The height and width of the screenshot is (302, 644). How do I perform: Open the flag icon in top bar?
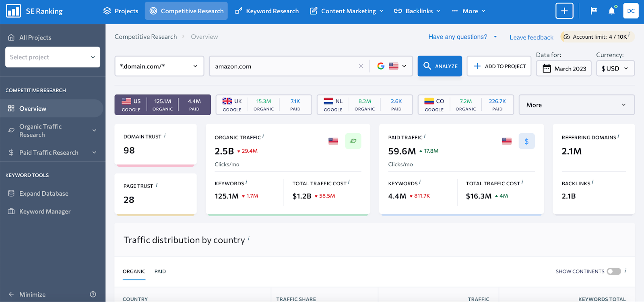[x=594, y=11]
